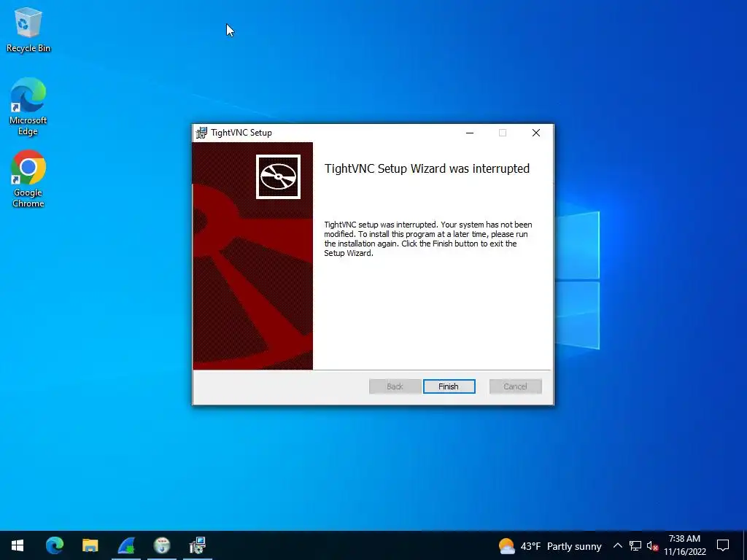Click the 'Partly sunny' weather text
The width and height of the screenshot is (747, 560).
coord(574,546)
